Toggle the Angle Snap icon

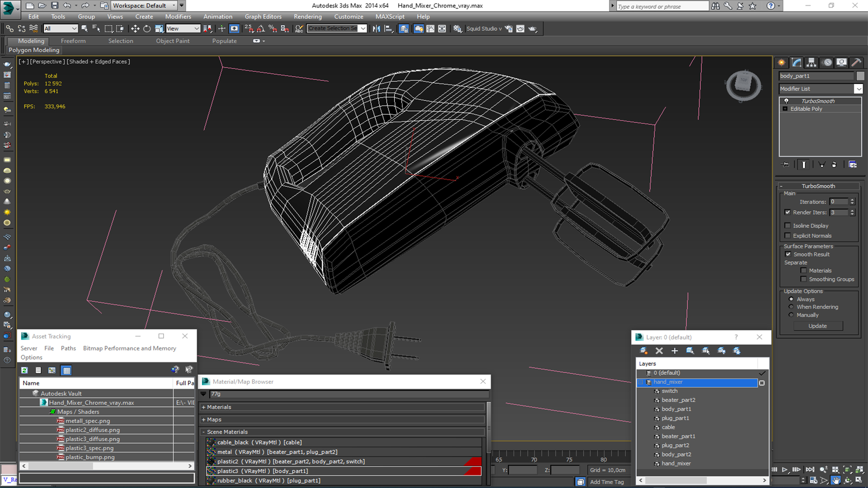(x=261, y=28)
